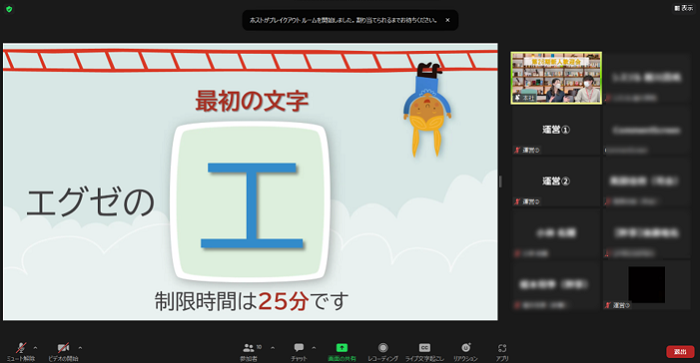Click the red leave meeting button
Image resolution: width=700 pixels, height=363 pixels.
680,352
